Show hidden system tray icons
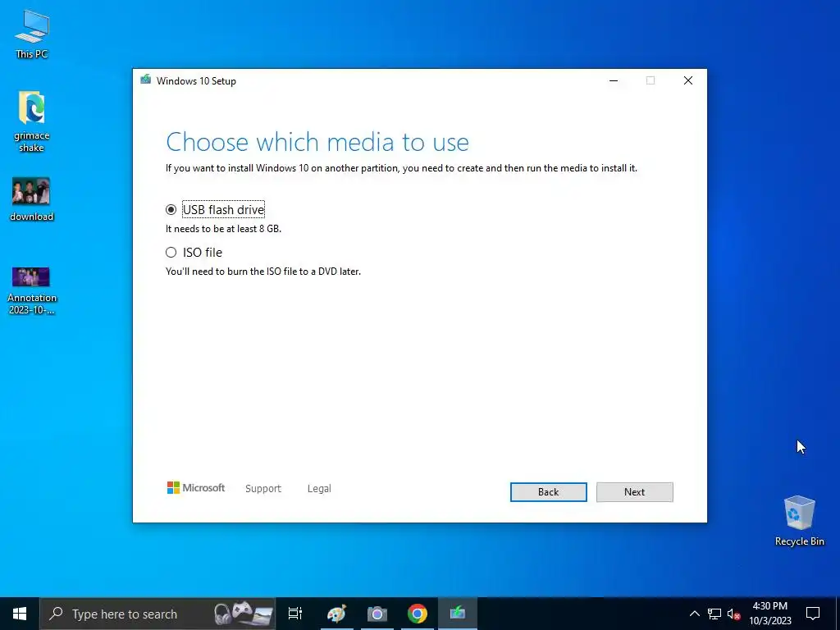 694,614
